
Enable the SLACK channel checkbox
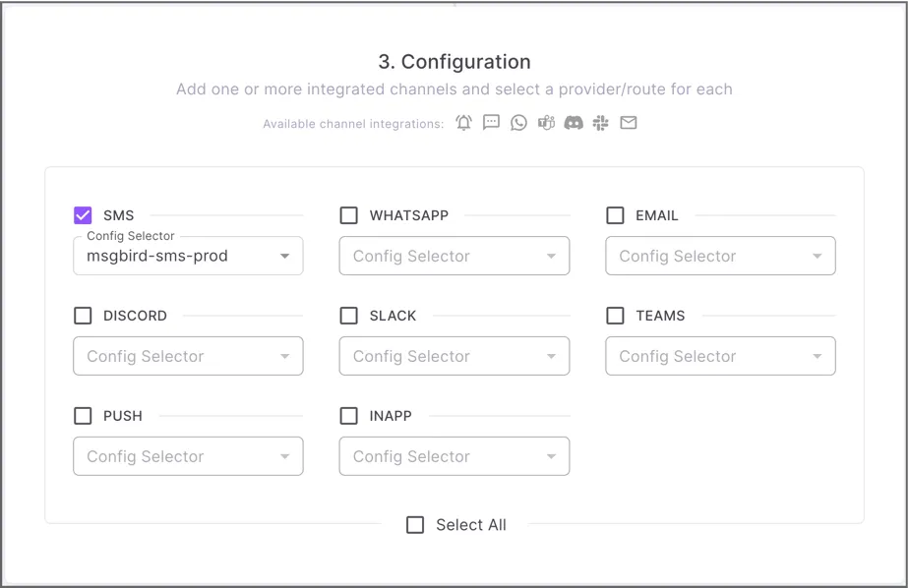[x=349, y=316]
